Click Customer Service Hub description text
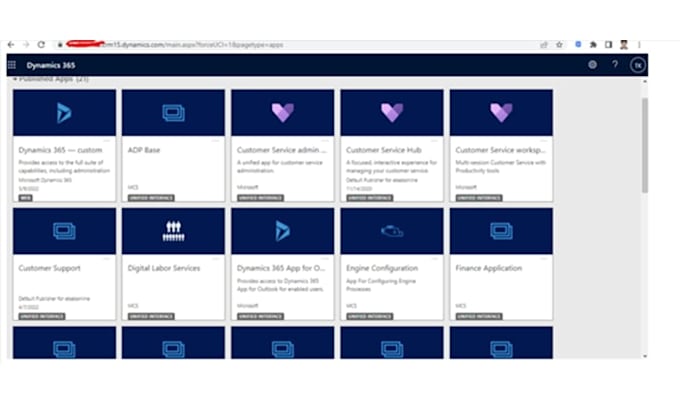 point(392,167)
